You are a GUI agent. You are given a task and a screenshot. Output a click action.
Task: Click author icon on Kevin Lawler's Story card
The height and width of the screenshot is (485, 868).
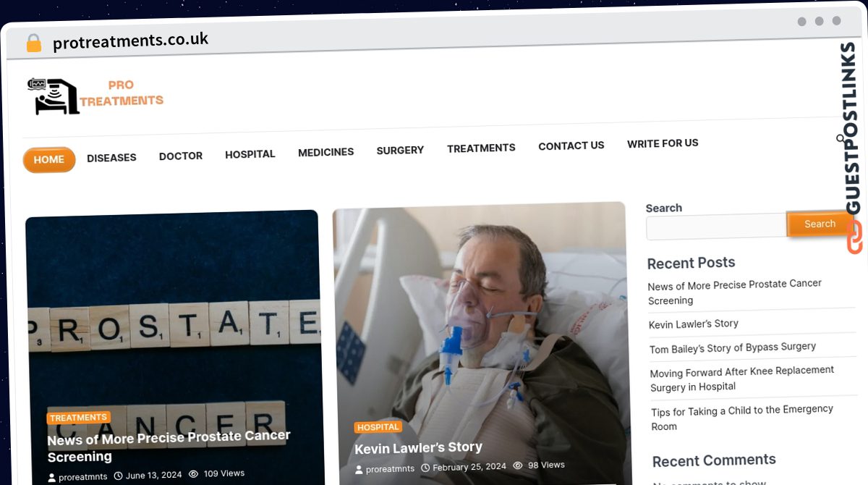pyautogui.click(x=359, y=469)
